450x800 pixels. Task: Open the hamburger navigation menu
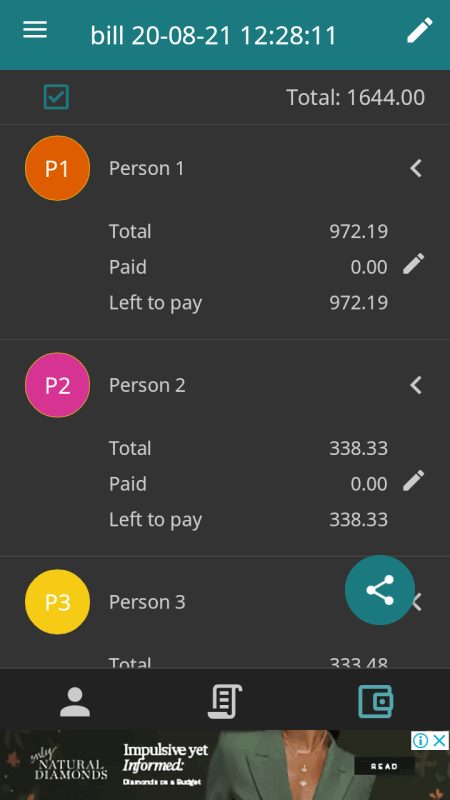coord(35,30)
